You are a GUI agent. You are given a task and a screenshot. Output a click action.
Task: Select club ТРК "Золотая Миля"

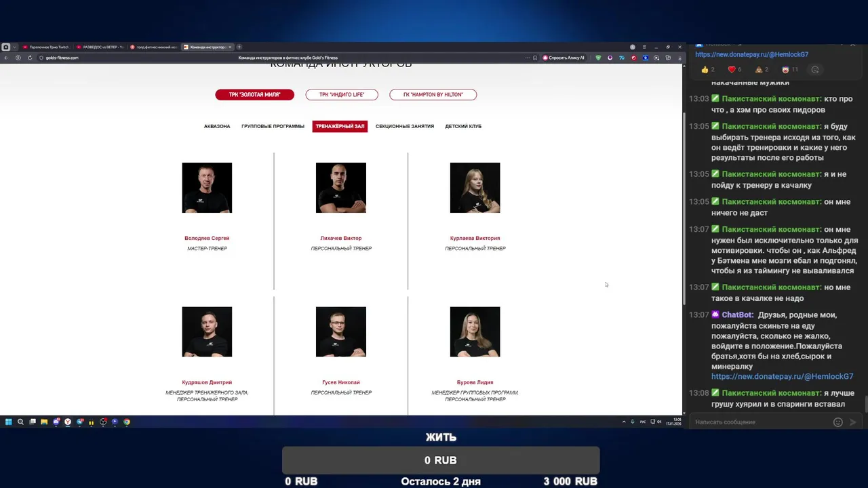(254, 95)
